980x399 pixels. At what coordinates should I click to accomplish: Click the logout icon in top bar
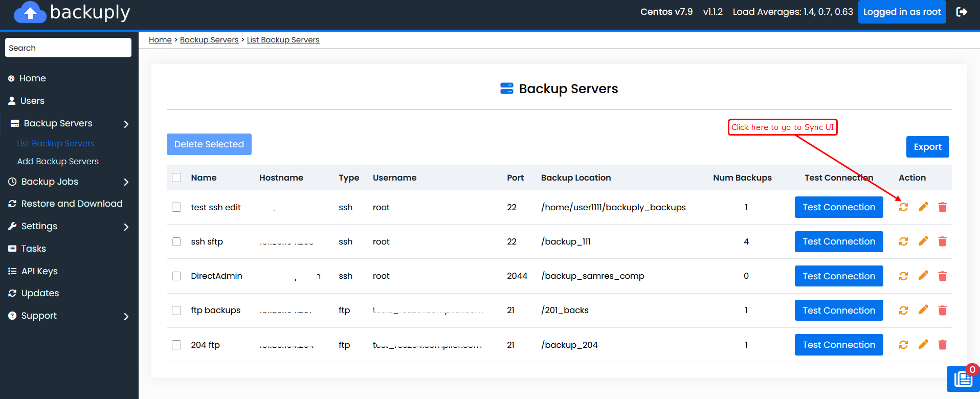(x=962, y=12)
